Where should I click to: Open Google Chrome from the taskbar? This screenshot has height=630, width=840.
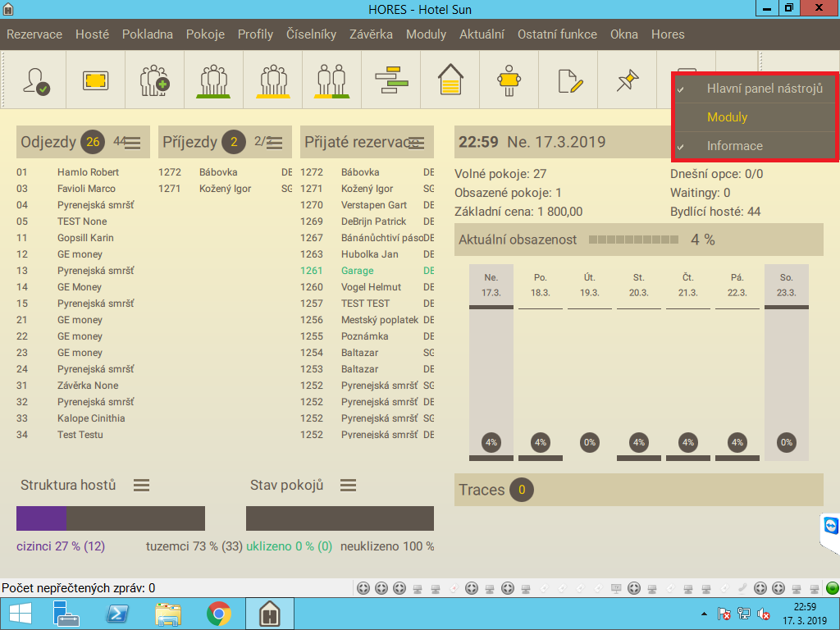(218, 614)
